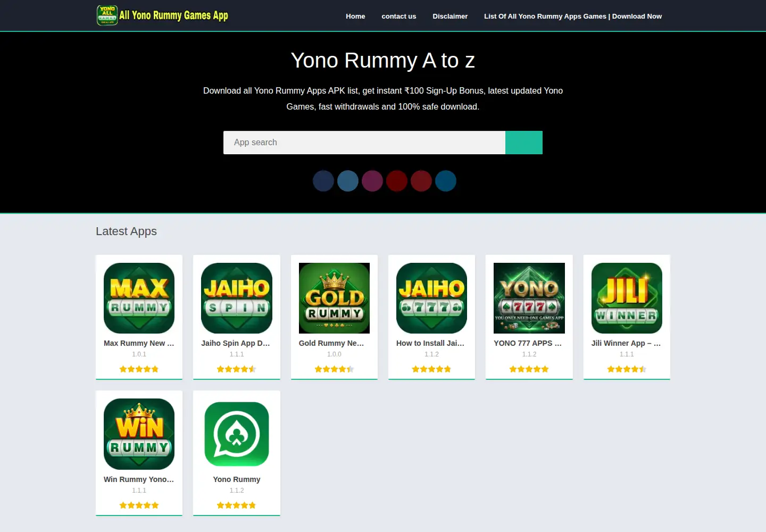Open the "Gold Rummy Ne..." title link
The height and width of the screenshot is (532, 766).
(x=331, y=343)
